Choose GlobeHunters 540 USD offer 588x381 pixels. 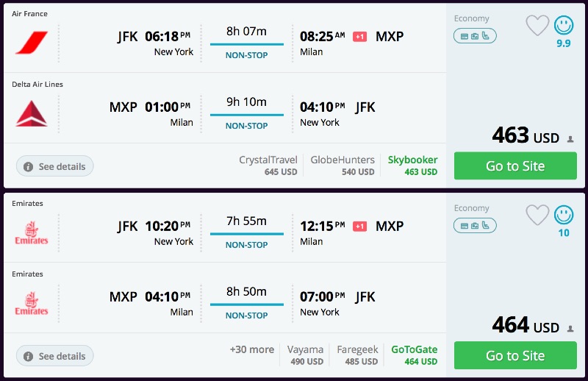pos(343,165)
